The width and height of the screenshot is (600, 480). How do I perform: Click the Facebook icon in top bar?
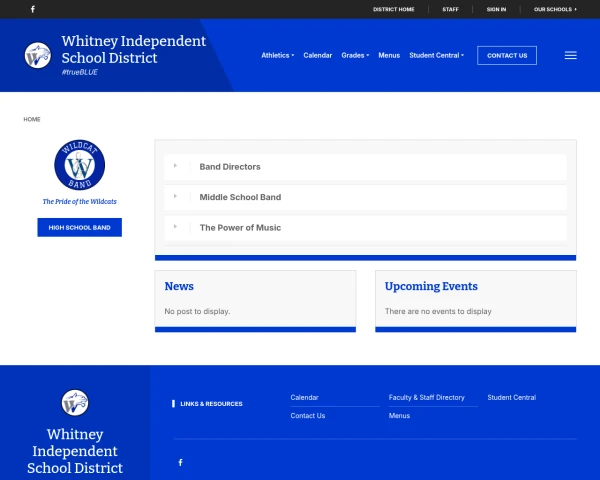coord(32,9)
